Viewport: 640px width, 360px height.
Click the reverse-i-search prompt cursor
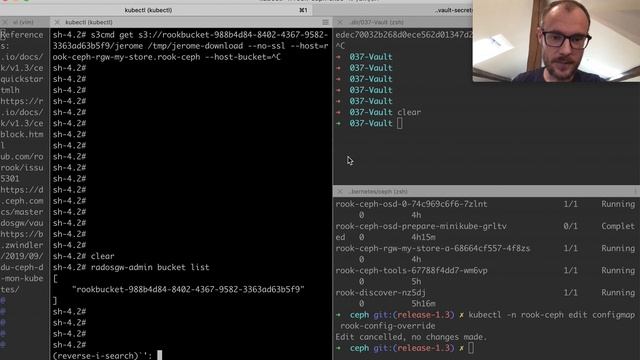pyautogui.click(x=160, y=356)
